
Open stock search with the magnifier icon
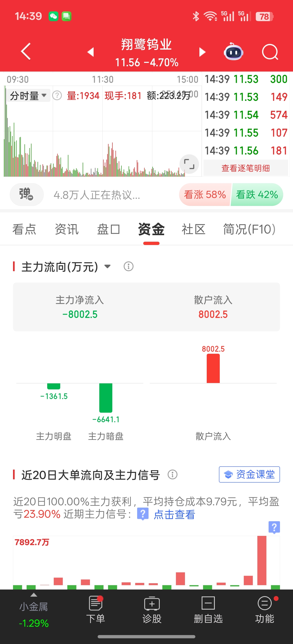tap(270, 52)
